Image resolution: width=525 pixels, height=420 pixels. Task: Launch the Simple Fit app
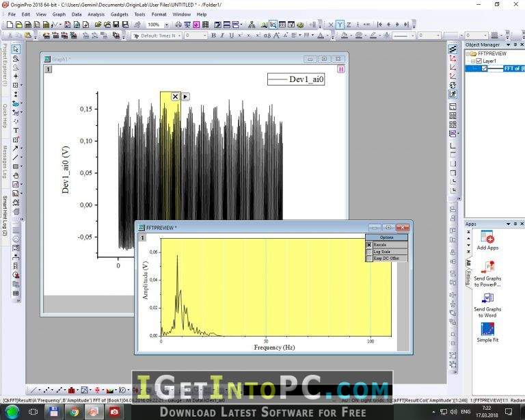click(x=487, y=332)
